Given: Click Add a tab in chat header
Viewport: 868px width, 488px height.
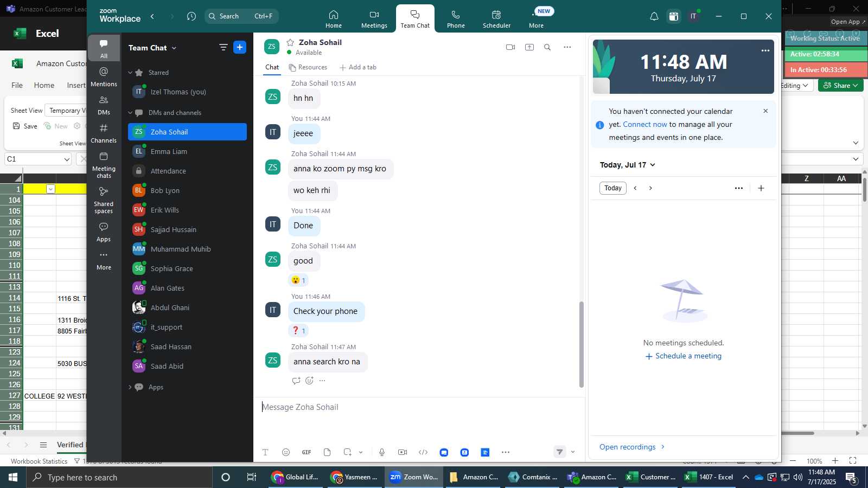Looking at the screenshot, I should (358, 67).
